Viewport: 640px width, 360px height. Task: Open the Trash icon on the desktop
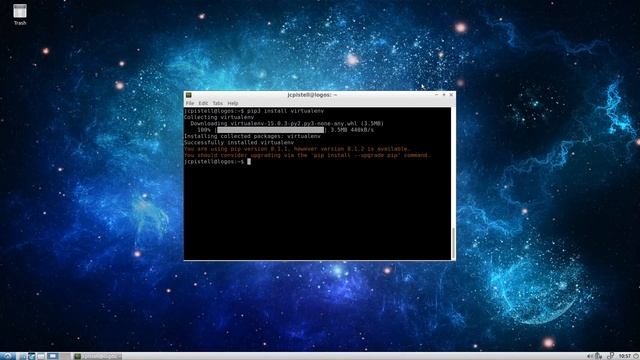(20, 14)
